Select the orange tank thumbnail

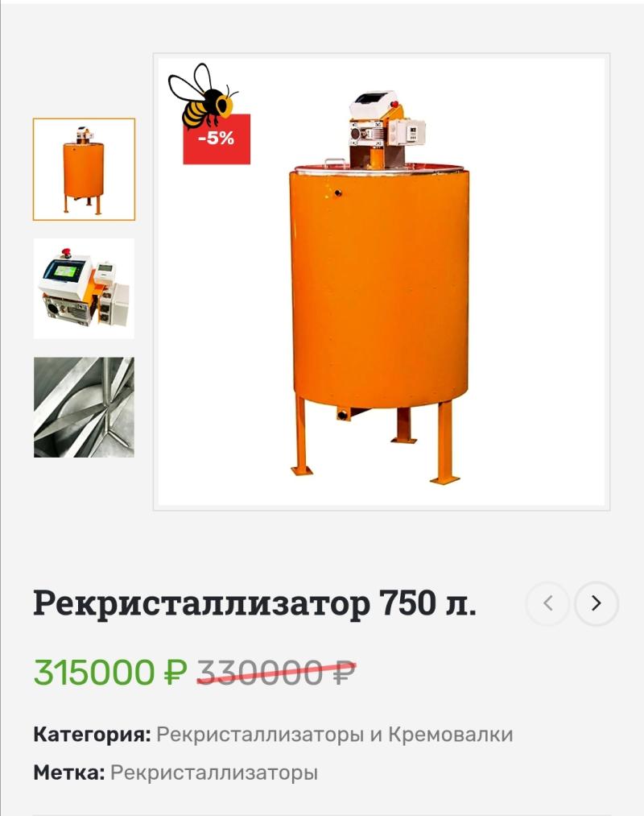pyautogui.click(x=84, y=169)
